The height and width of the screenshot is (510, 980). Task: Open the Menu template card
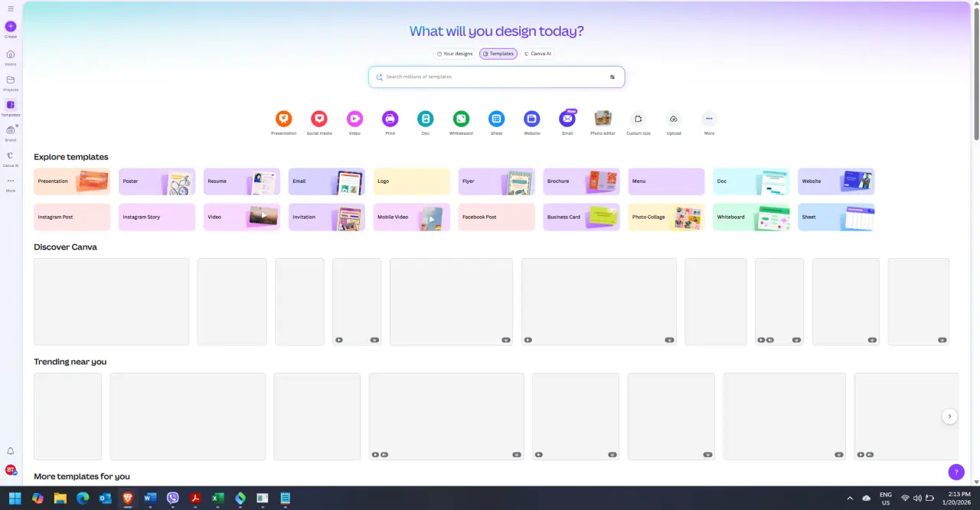pos(666,181)
